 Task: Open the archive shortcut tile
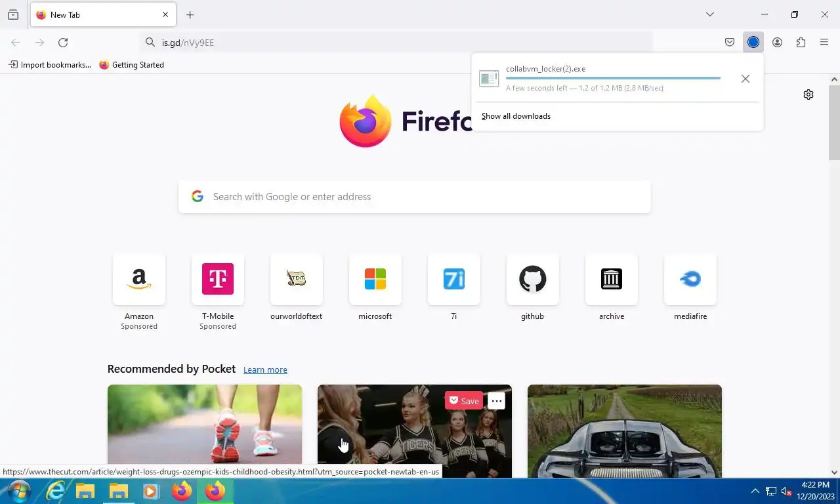pos(612,279)
